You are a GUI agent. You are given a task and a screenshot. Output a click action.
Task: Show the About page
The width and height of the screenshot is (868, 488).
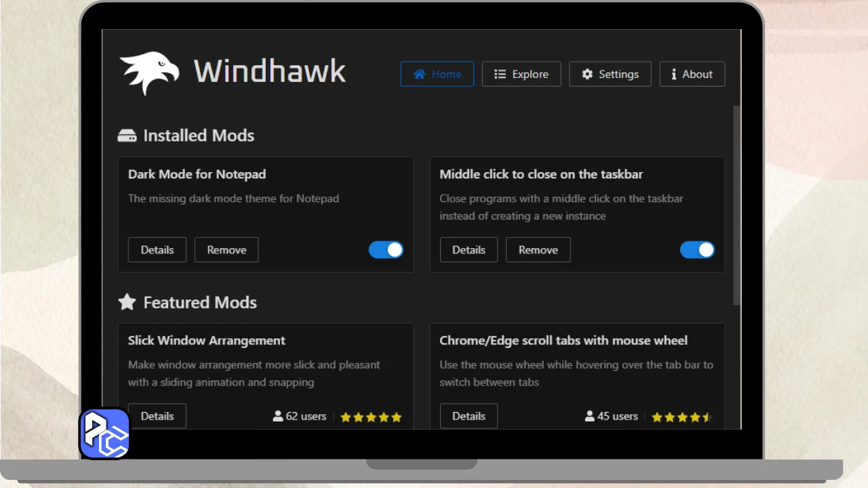click(692, 74)
